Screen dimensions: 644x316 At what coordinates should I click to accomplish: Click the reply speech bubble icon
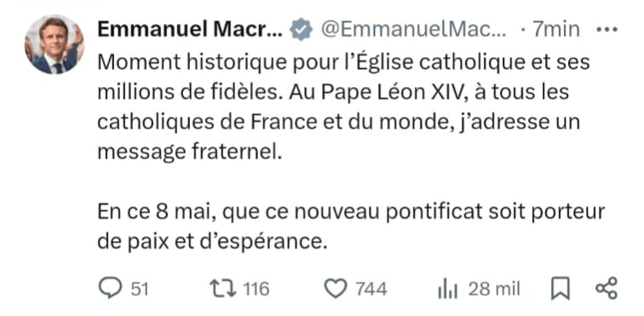point(111,288)
